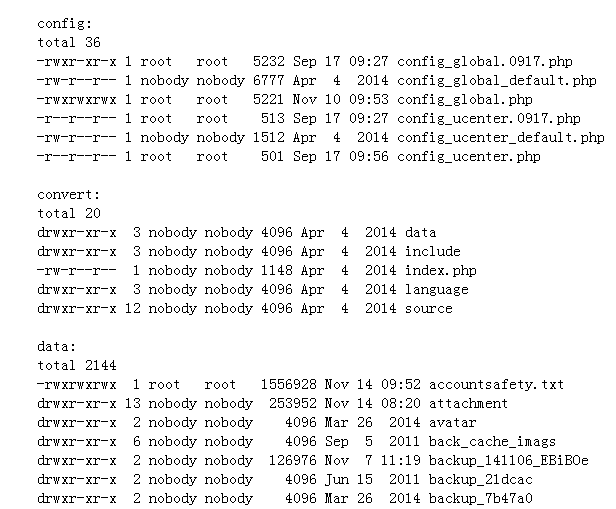Viewport: 616px width, 509px height.
Task: Select the accountsafety.txt filename
Action: (x=497, y=384)
